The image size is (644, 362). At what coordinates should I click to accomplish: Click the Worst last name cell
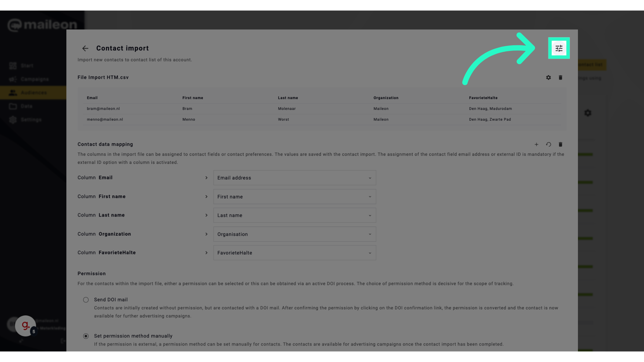pyautogui.click(x=283, y=119)
